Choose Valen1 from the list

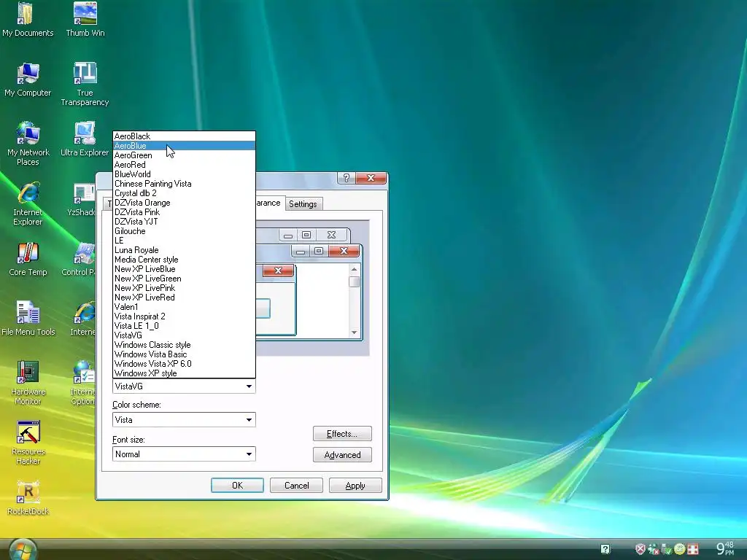click(184, 307)
